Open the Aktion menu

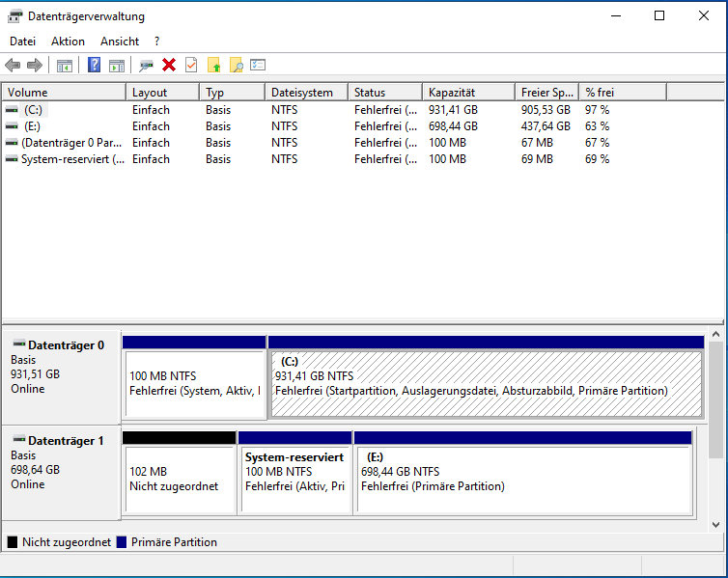pos(68,41)
